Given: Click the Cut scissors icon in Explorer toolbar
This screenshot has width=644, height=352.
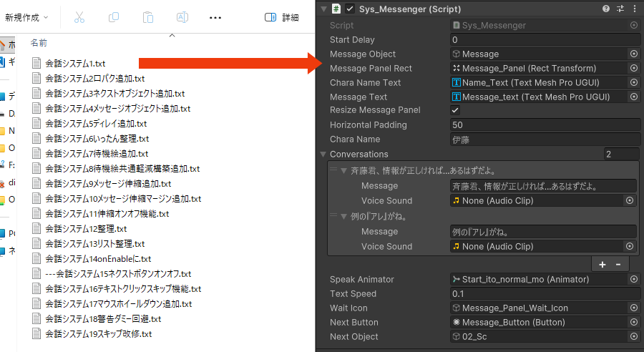Looking at the screenshot, I should coord(79,17).
